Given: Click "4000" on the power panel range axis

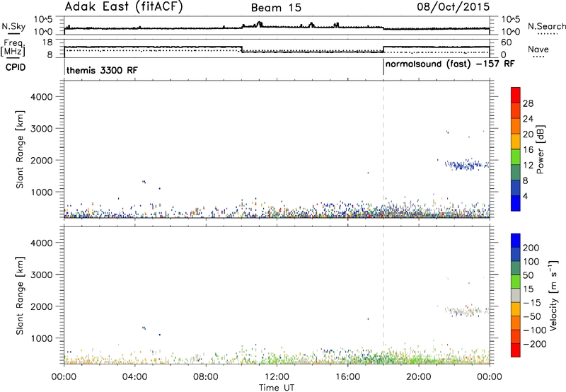Looking at the screenshot, I should click(41, 97).
